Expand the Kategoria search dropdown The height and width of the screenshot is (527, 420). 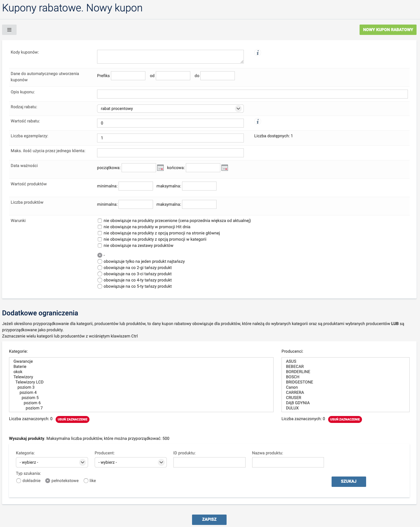tap(52, 462)
